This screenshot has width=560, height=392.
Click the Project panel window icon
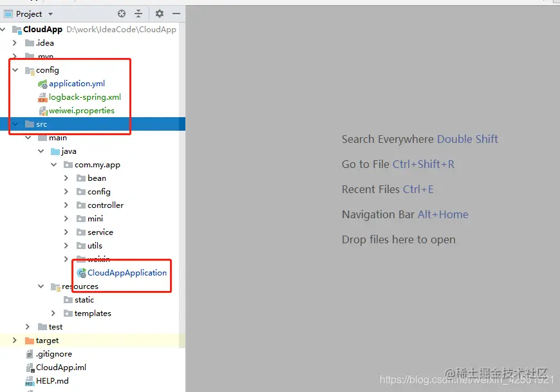coord(8,14)
